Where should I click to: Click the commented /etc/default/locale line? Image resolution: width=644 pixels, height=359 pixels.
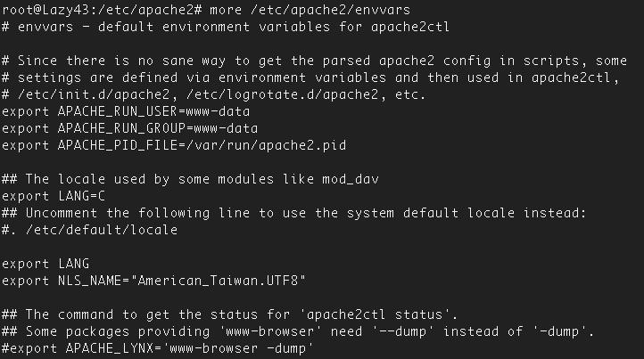point(89,230)
